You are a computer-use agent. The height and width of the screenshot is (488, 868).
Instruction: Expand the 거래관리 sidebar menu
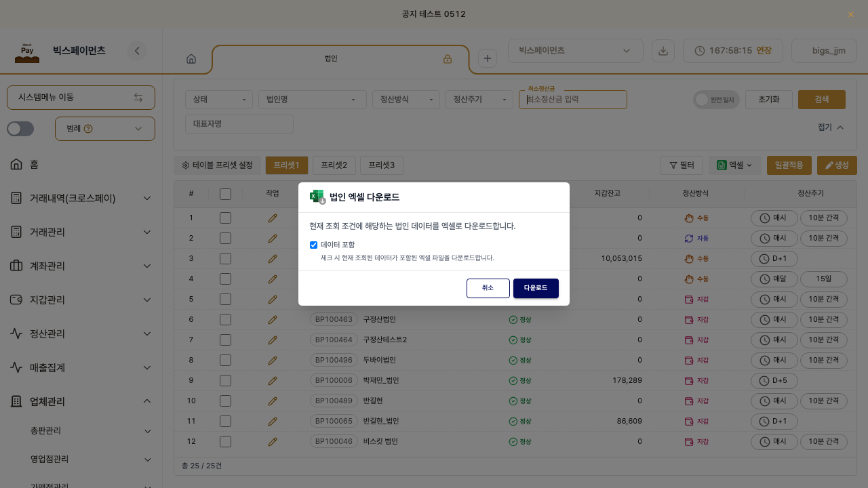81,232
